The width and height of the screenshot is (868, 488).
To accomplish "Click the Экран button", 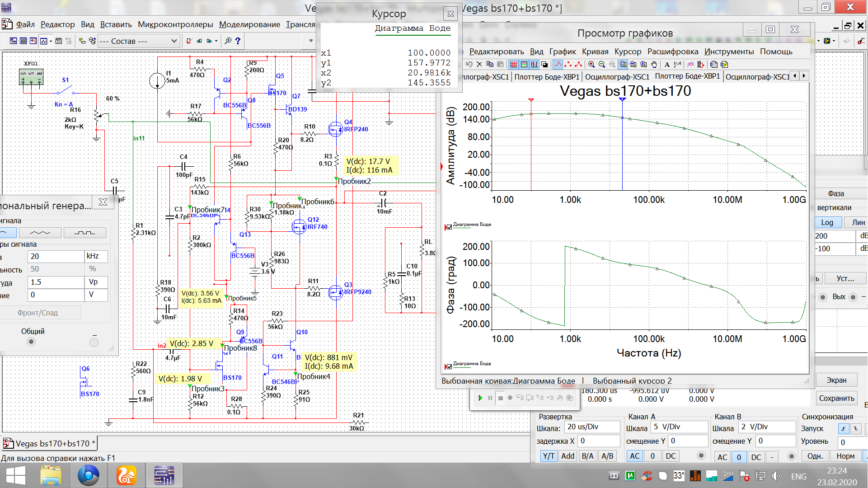I will 836,380.
